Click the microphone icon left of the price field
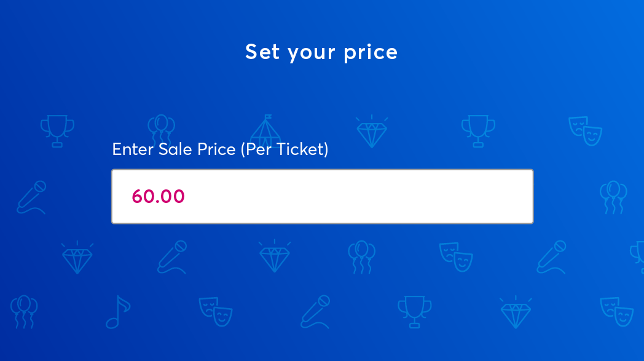 click(x=31, y=197)
